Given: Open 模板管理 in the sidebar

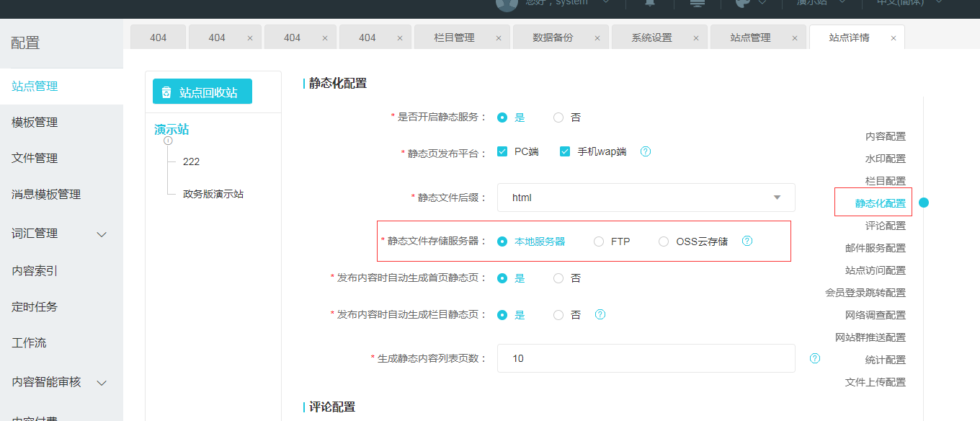Looking at the screenshot, I should tap(61, 123).
